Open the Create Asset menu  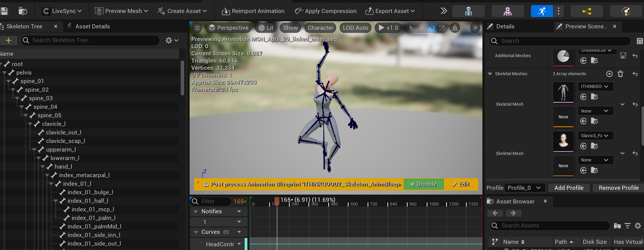click(182, 11)
